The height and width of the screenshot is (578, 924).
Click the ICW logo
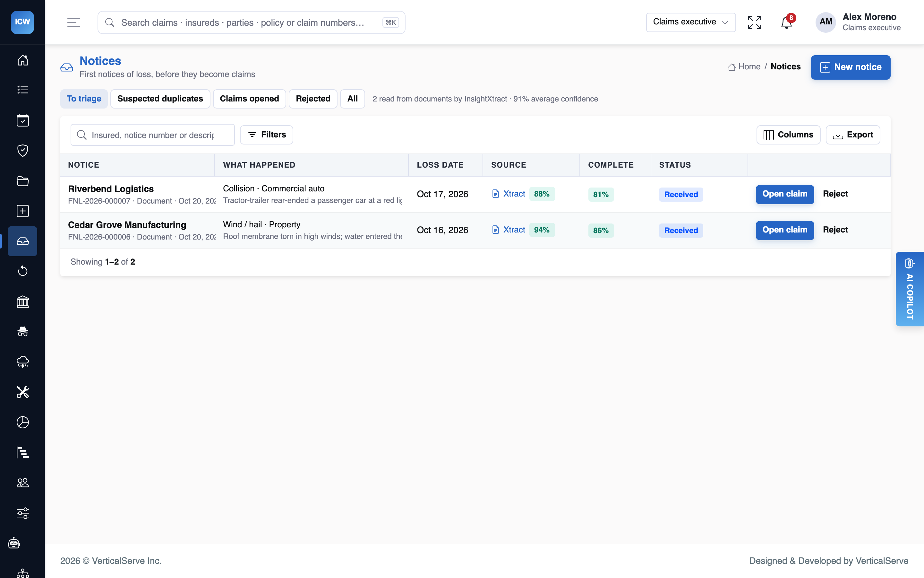tap(22, 22)
